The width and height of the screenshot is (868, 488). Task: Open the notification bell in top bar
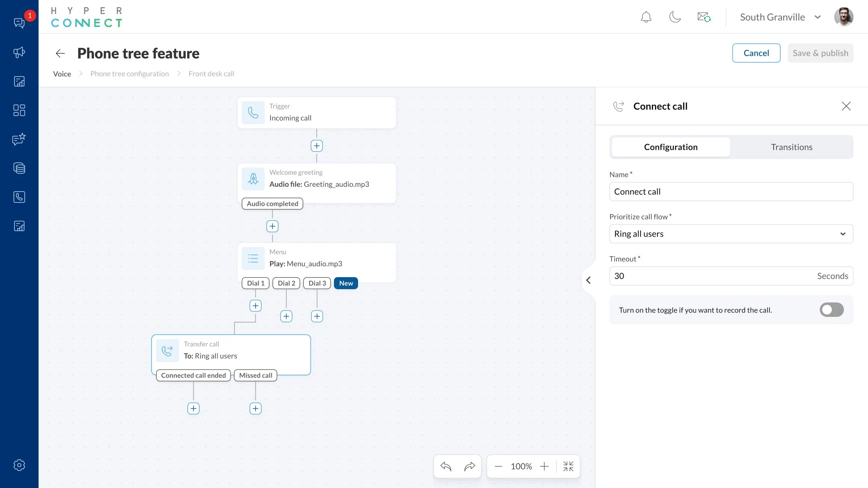coord(646,17)
